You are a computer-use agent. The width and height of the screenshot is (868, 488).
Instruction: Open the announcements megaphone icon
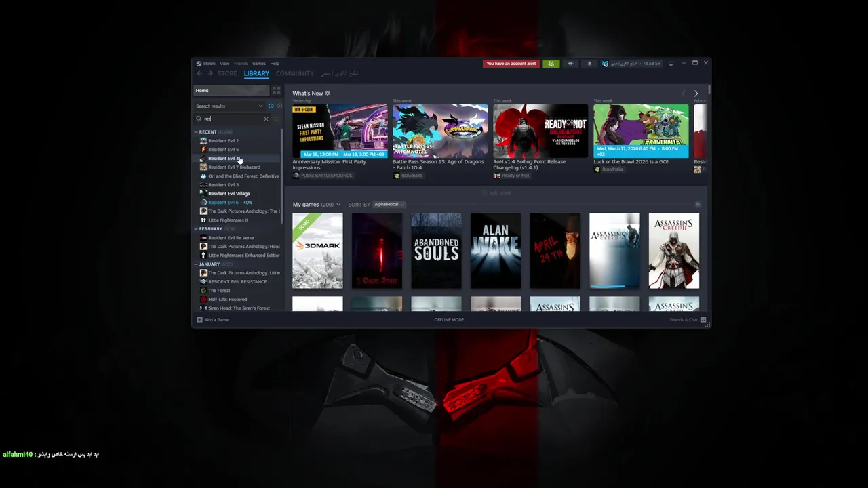pyautogui.click(x=570, y=64)
